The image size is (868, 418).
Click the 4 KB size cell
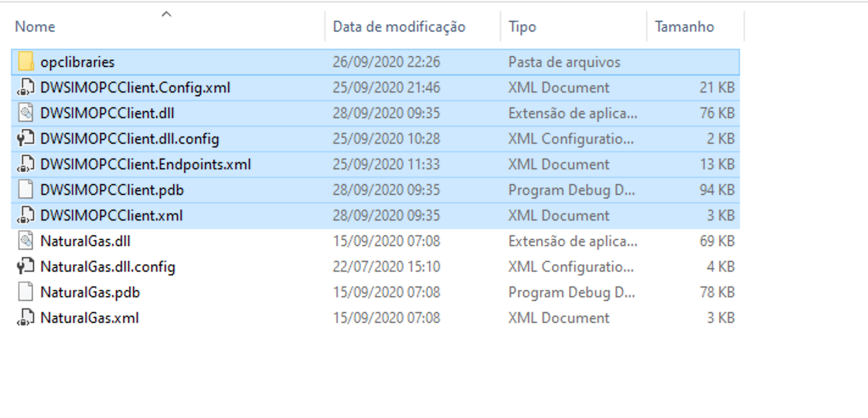coord(720,267)
